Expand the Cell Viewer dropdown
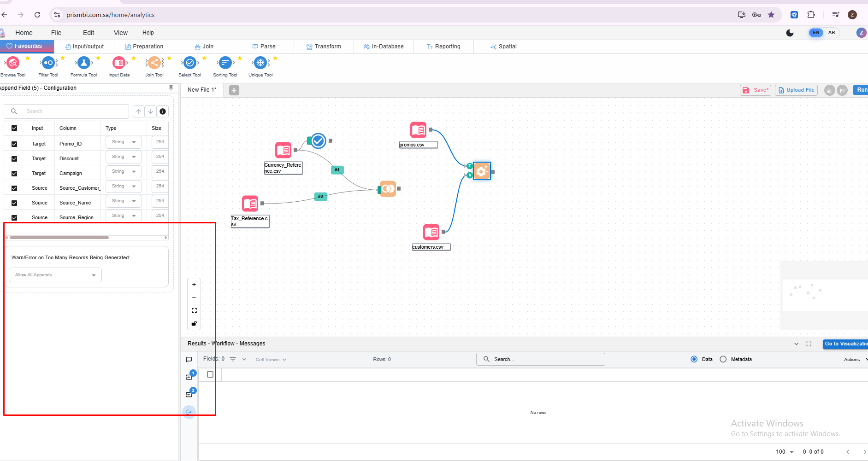The image size is (868, 461). [271, 360]
